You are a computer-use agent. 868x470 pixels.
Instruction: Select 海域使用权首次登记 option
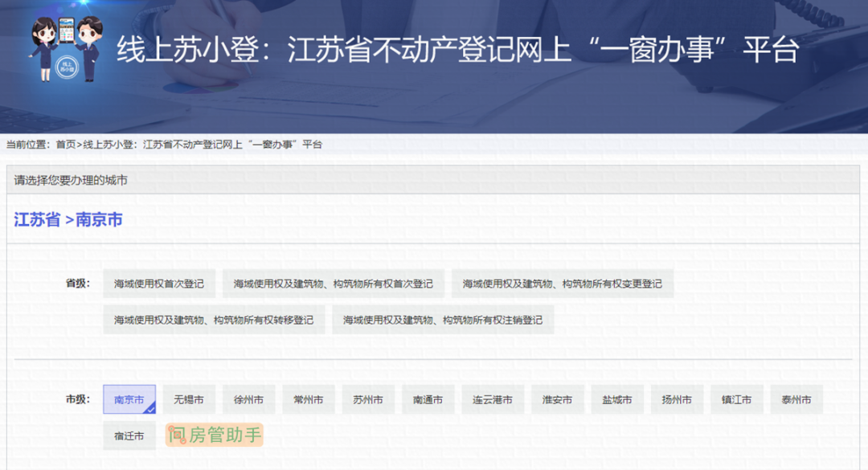(159, 284)
